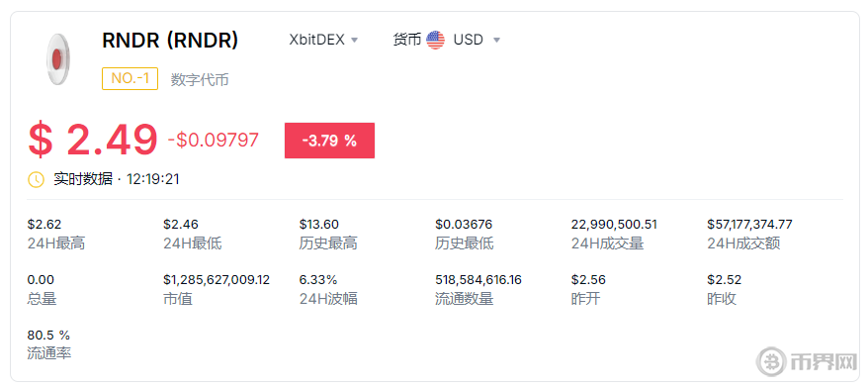Click the RNDR (RNDR) title
The height and width of the screenshot is (389, 868).
pos(170,40)
